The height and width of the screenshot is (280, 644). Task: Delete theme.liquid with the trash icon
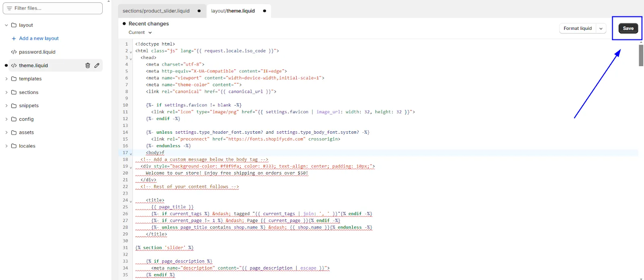click(x=87, y=65)
